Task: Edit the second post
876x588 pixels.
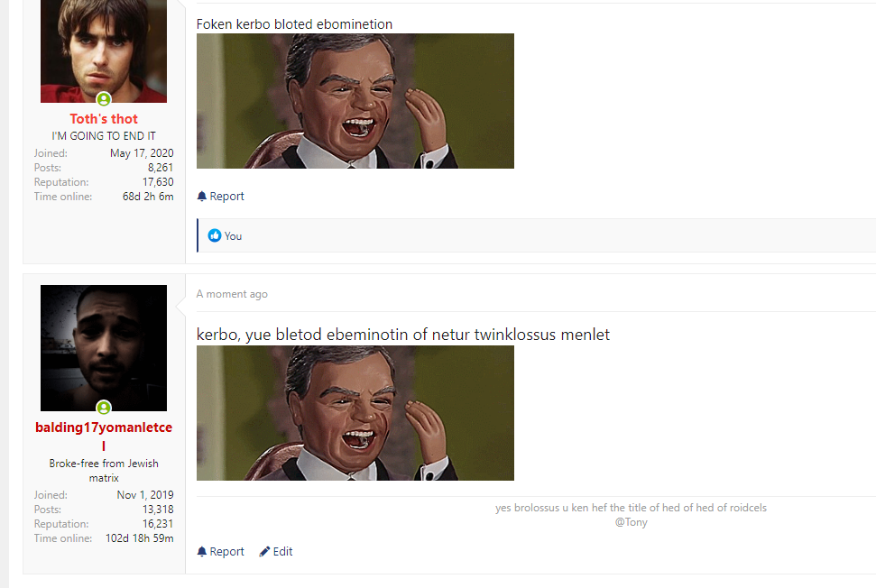Action: [x=282, y=552]
